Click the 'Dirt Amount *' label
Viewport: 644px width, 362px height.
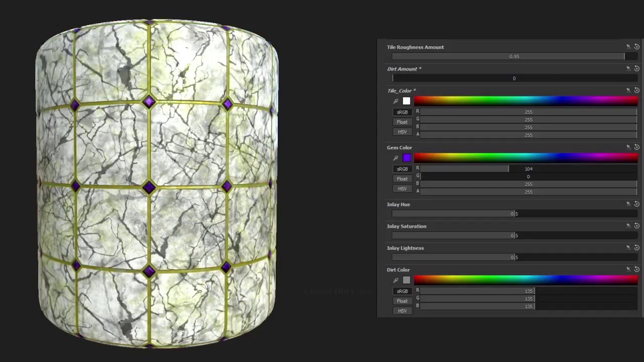point(404,69)
